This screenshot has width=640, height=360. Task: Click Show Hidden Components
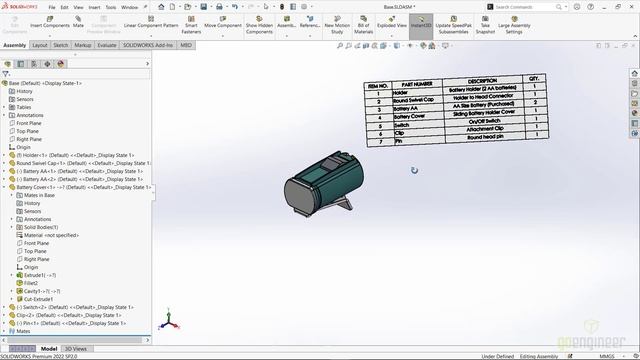(259, 25)
